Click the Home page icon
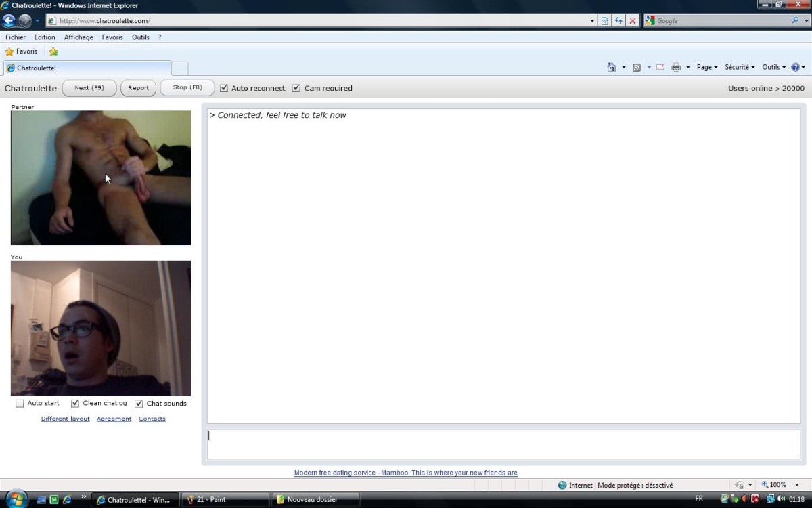 point(612,67)
